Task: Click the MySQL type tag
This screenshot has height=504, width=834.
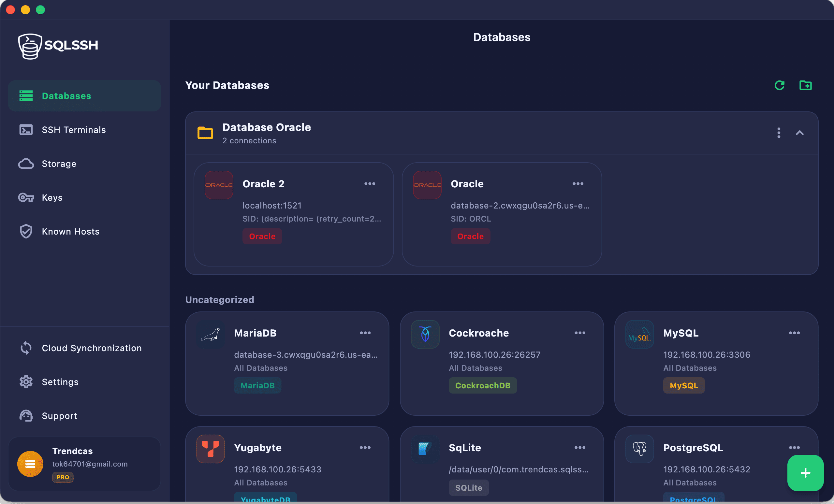Action: coord(684,385)
